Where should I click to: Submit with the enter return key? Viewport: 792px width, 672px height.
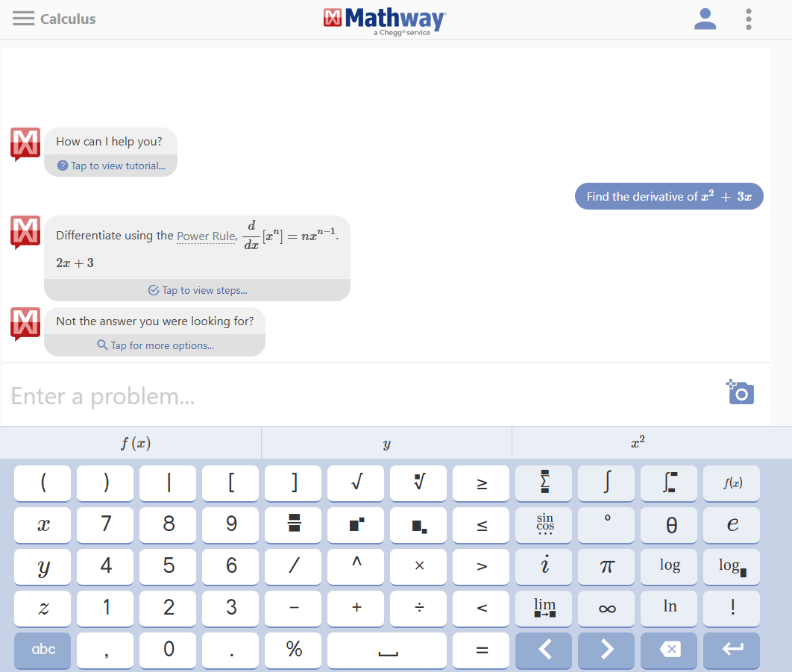pos(732,650)
